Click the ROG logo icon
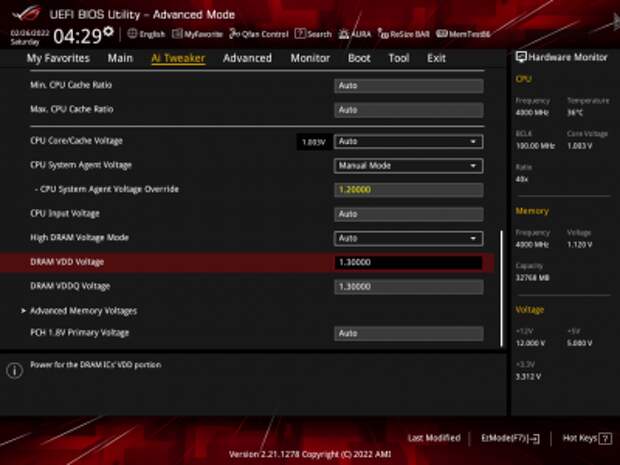This screenshot has width=620, height=465. [26, 14]
